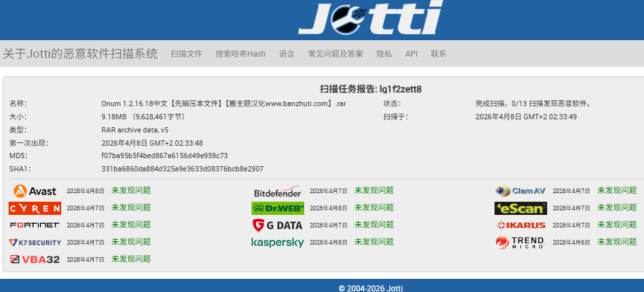Screen dimensions: 644x292
Task: Click the K7 Security logo
Action: pyautogui.click(x=35, y=243)
